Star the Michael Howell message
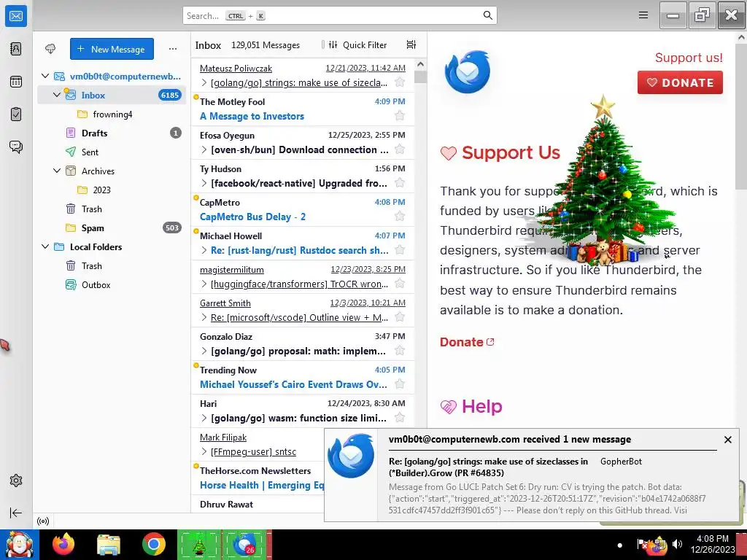This screenshot has height=560, width=747. [400, 250]
